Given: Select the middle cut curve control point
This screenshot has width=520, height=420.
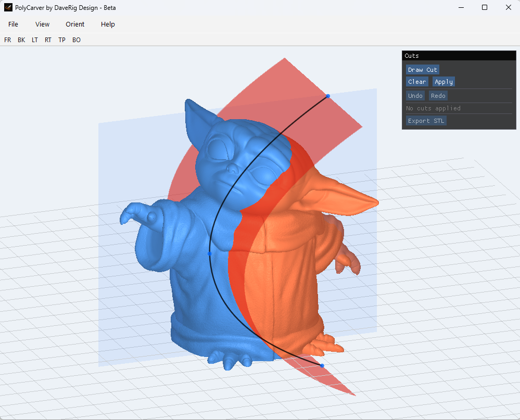Looking at the screenshot, I should coord(209,253).
